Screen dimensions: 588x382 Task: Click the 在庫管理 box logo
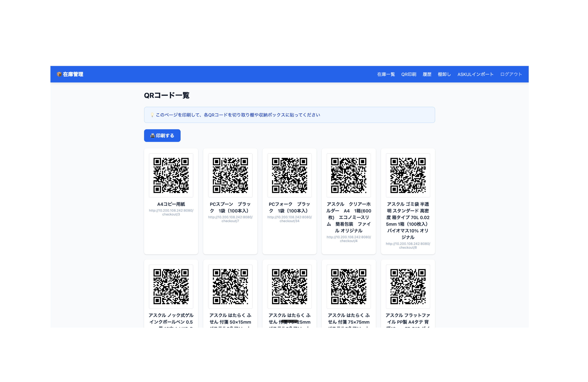click(70, 74)
